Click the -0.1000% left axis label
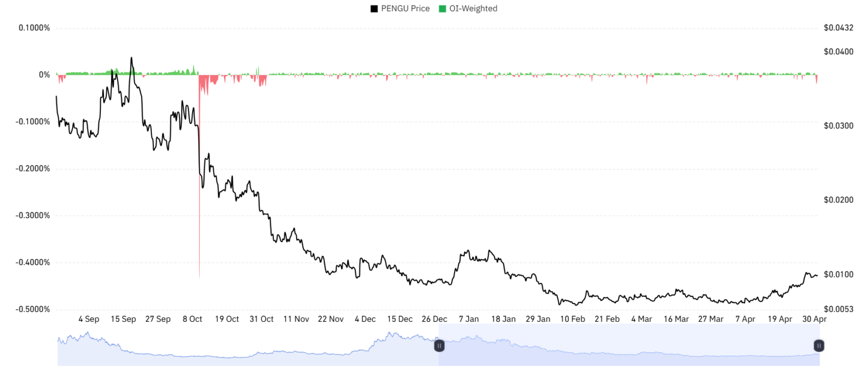868x387 pixels. pyautogui.click(x=33, y=122)
